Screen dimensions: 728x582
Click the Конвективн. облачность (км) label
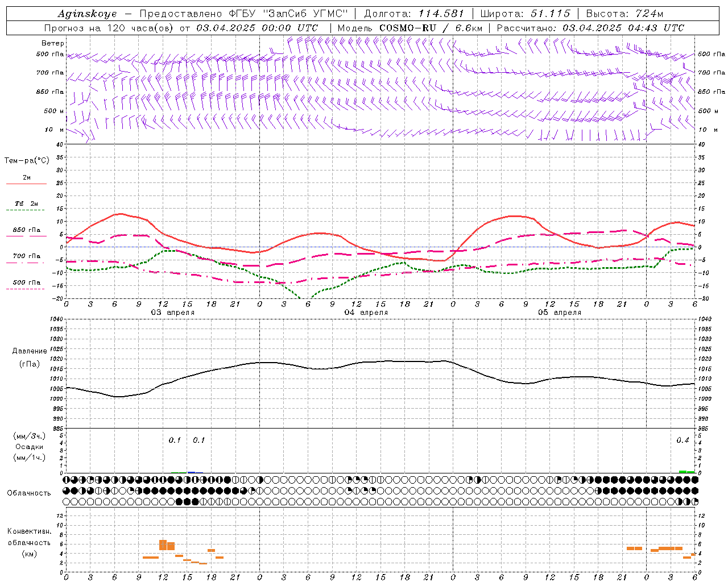tap(29, 542)
